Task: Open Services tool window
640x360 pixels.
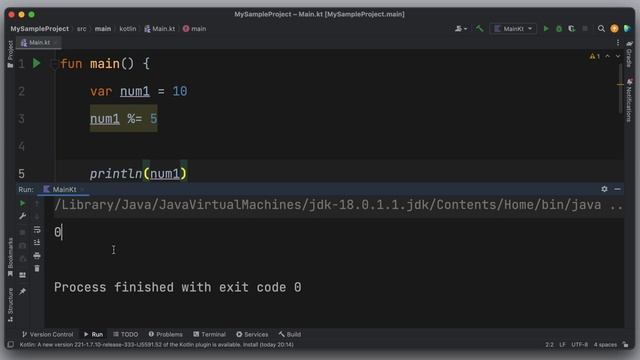Action: [252, 334]
